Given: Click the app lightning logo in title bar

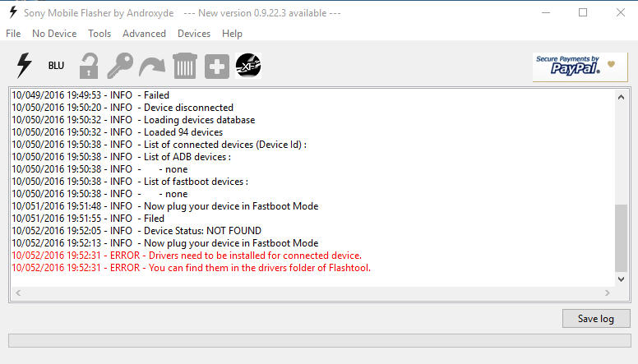Looking at the screenshot, I should click(x=13, y=12).
